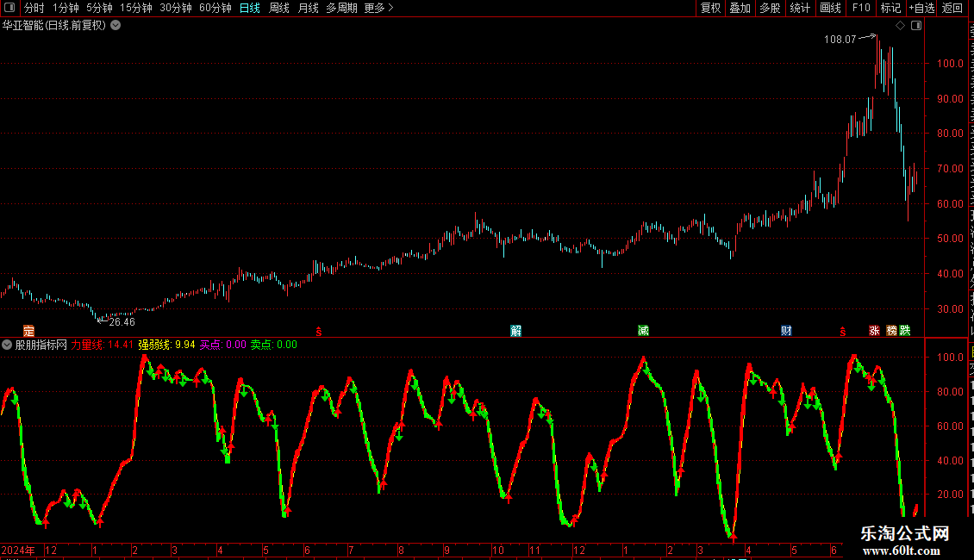The height and width of the screenshot is (560, 974).
Task: Toggle the left sidebar panel icon
Action: click(x=9, y=8)
